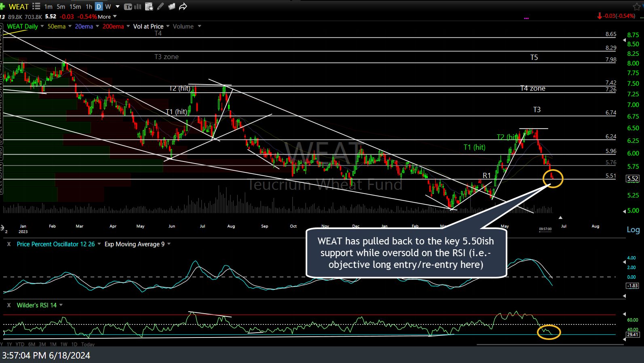Switch to the 15m timeframe
The image size is (644, 363).
tap(75, 6)
